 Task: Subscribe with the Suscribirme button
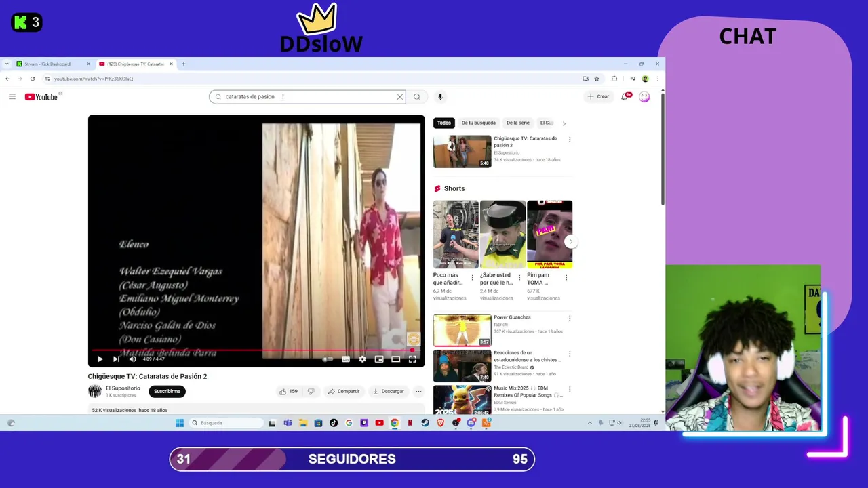167,391
